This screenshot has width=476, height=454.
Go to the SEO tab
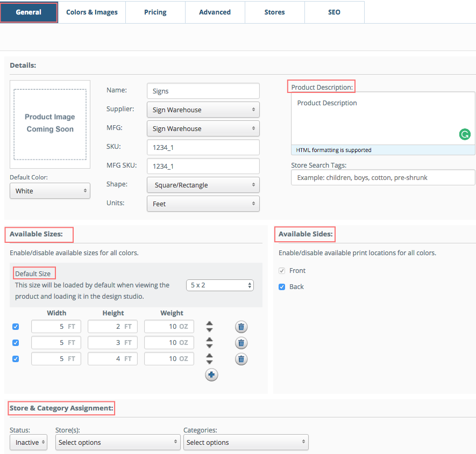334,12
